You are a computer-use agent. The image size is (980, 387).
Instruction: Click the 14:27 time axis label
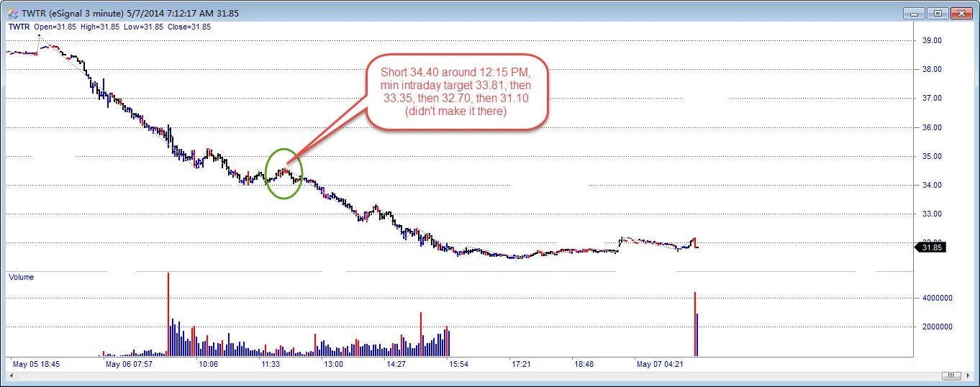click(x=396, y=365)
